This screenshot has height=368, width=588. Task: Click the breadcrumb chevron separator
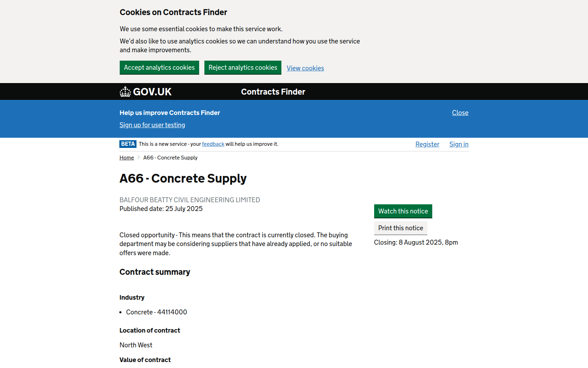point(139,158)
